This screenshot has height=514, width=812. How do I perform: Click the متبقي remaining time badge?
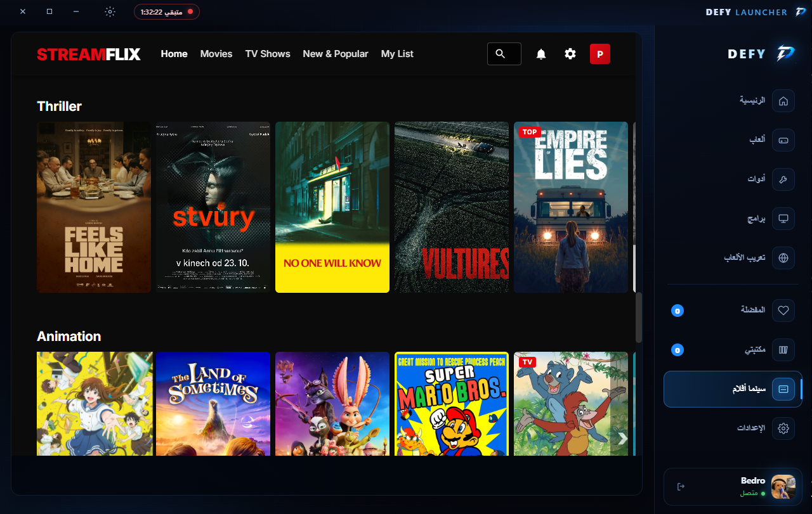tap(167, 12)
